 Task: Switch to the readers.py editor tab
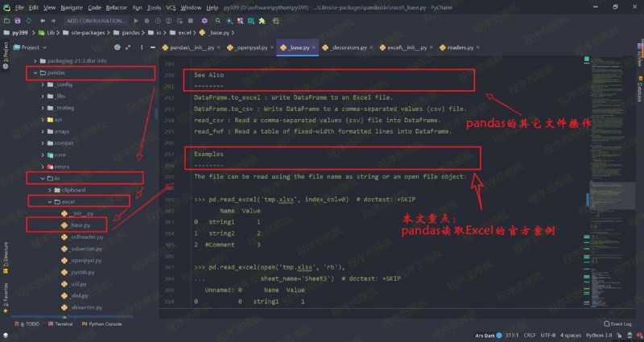[460, 47]
